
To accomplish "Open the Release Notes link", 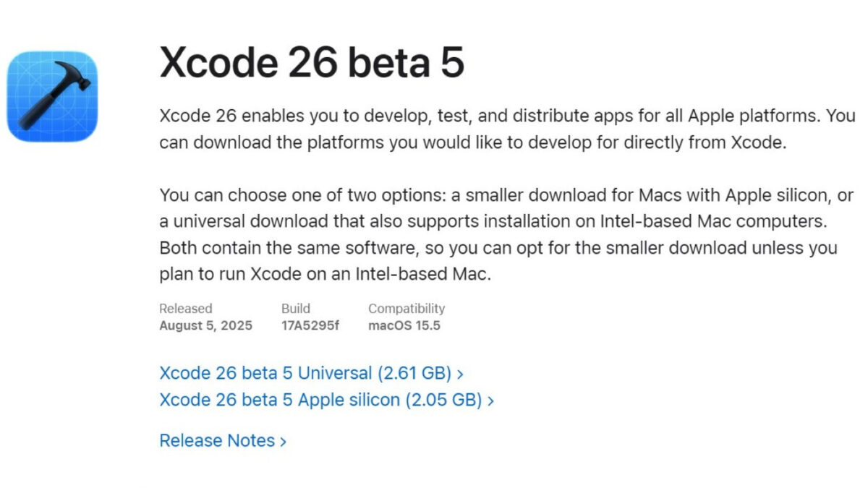I will pyautogui.click(x=223, y=440).
